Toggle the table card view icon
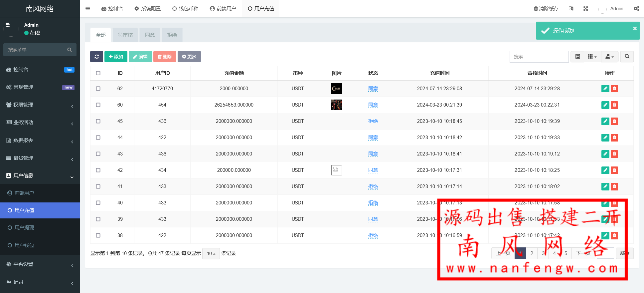The height and width of the screenshot is (293, 644). 577,57
